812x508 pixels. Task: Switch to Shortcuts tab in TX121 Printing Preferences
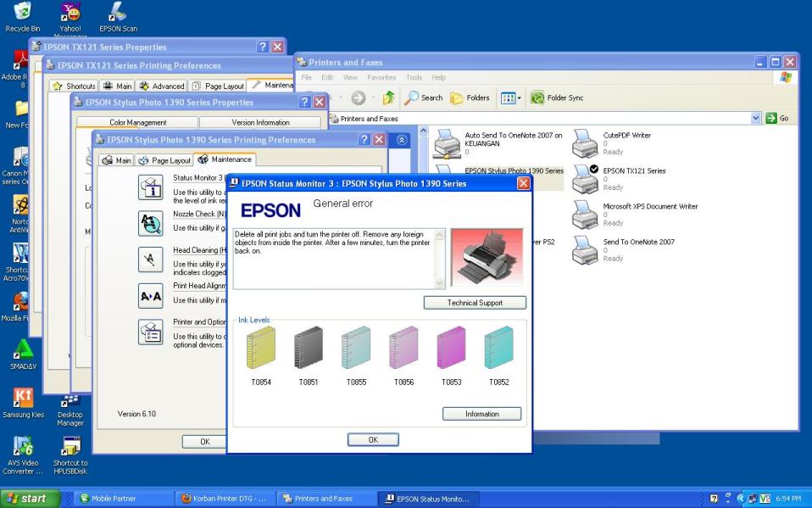[x=74, y=86]
